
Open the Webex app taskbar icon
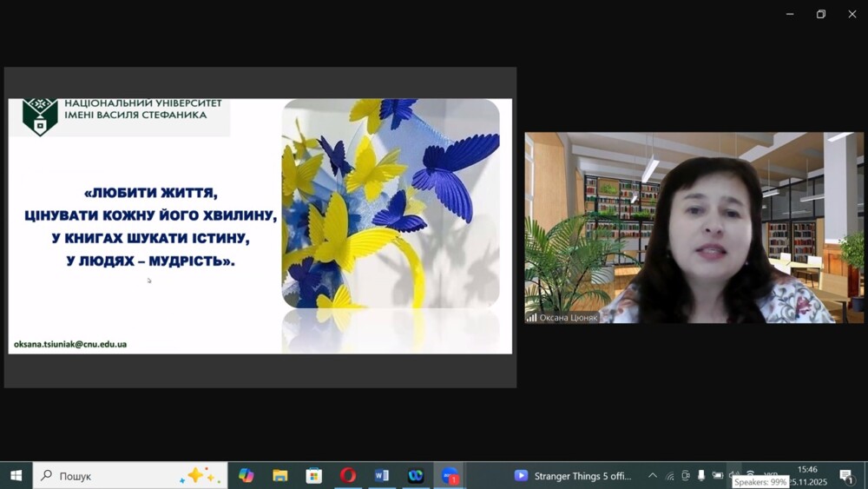click(416, 475)
